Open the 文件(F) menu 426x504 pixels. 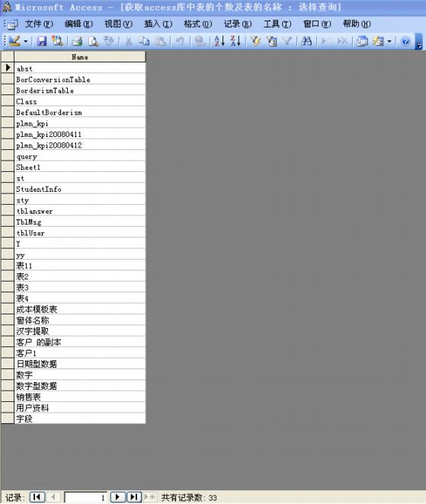tap(39, 24)
